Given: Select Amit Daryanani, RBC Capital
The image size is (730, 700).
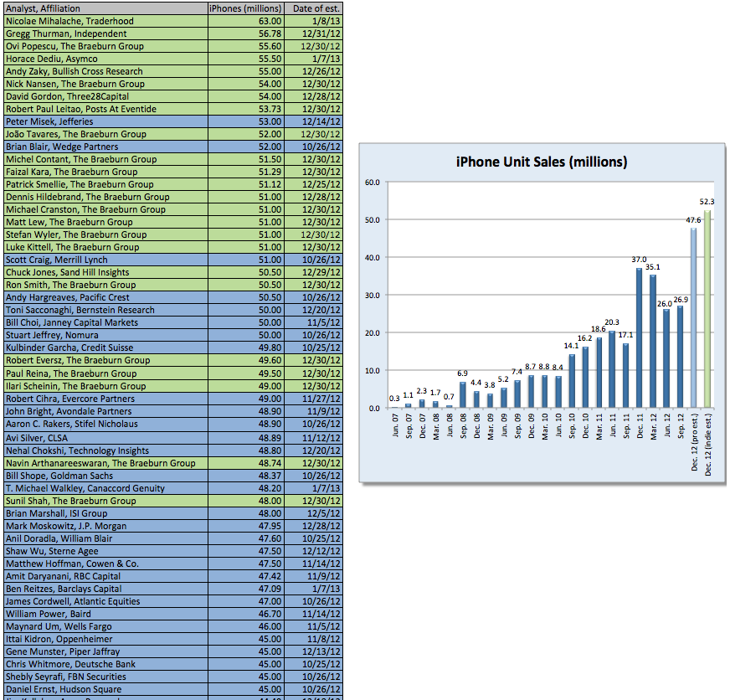Looking at the screenshot, I should coord(105,577).
